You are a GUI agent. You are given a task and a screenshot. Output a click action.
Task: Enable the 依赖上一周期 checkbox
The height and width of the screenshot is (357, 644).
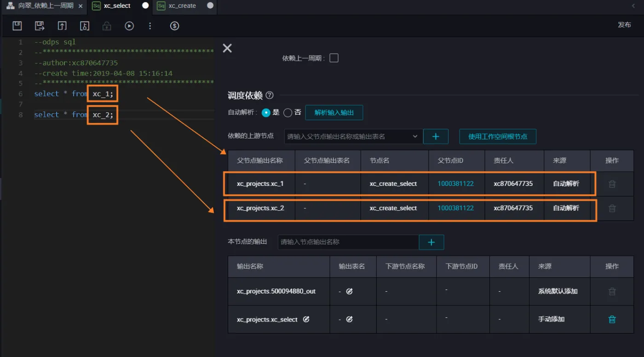point(334,58)
